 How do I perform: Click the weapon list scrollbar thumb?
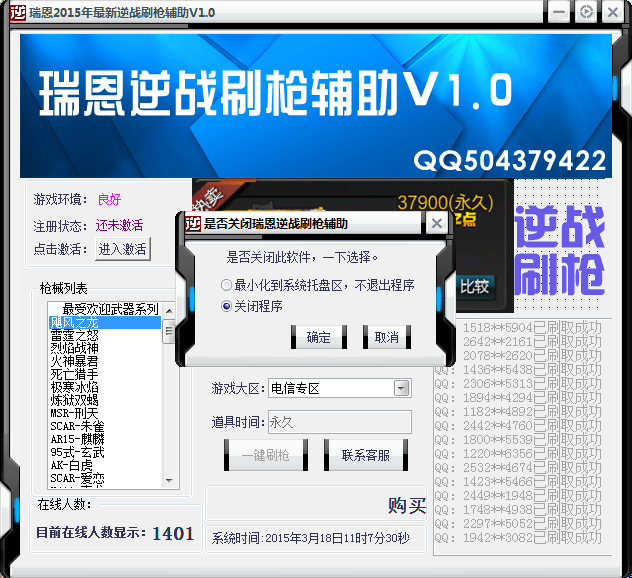click(x=169, y=331)
